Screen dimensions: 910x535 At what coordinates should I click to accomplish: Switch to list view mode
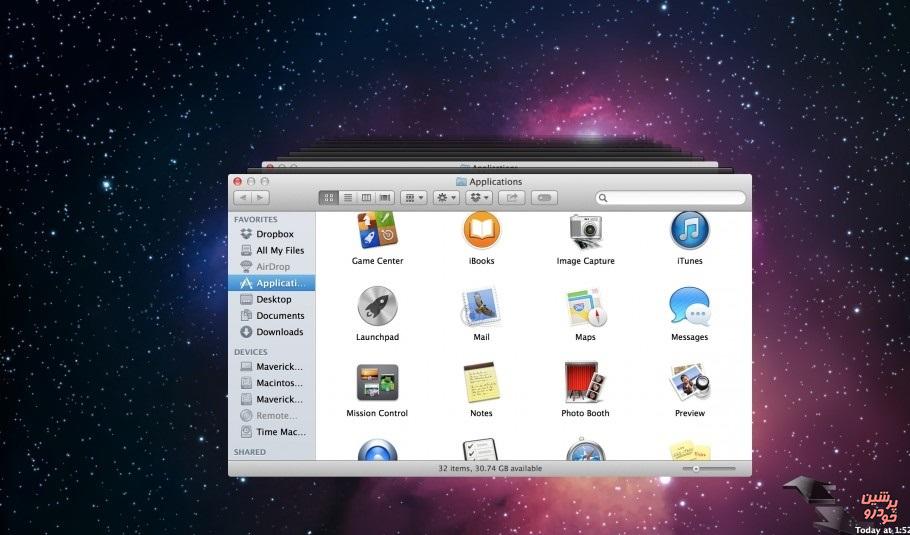[347, 198]
